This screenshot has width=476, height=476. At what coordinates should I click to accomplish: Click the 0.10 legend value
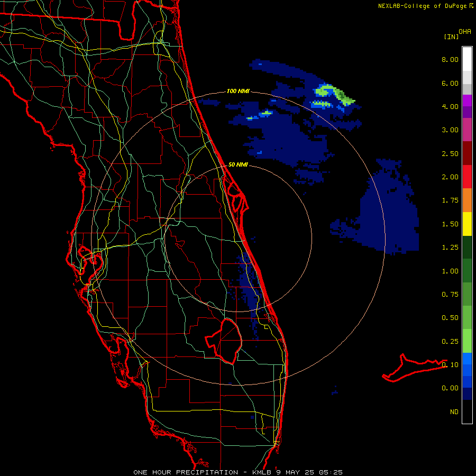coord(450,365)
